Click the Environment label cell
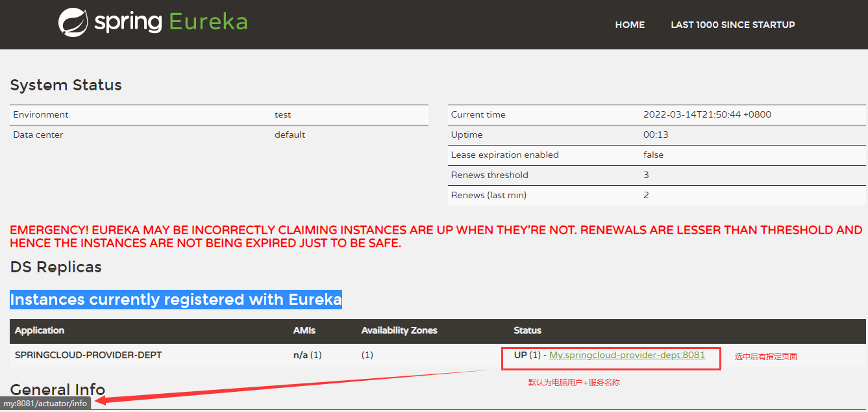Screen dimensions: 868x412 click(41, 114)
